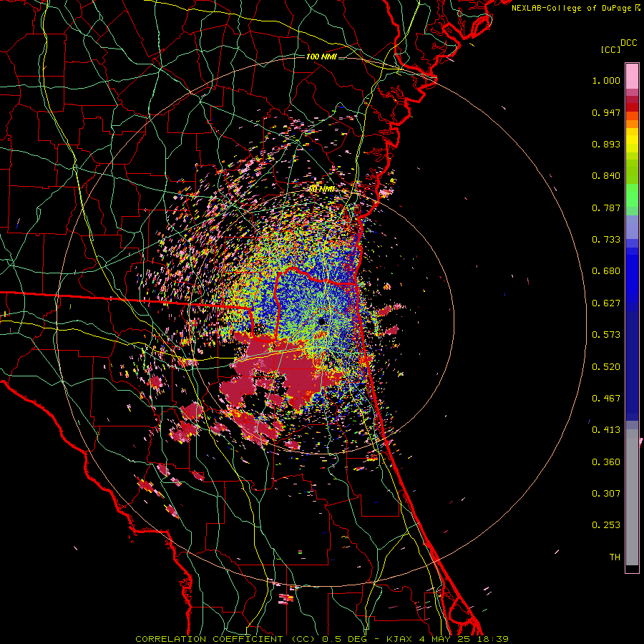Click the 0.680 color scale value

[x=606, y=271]
